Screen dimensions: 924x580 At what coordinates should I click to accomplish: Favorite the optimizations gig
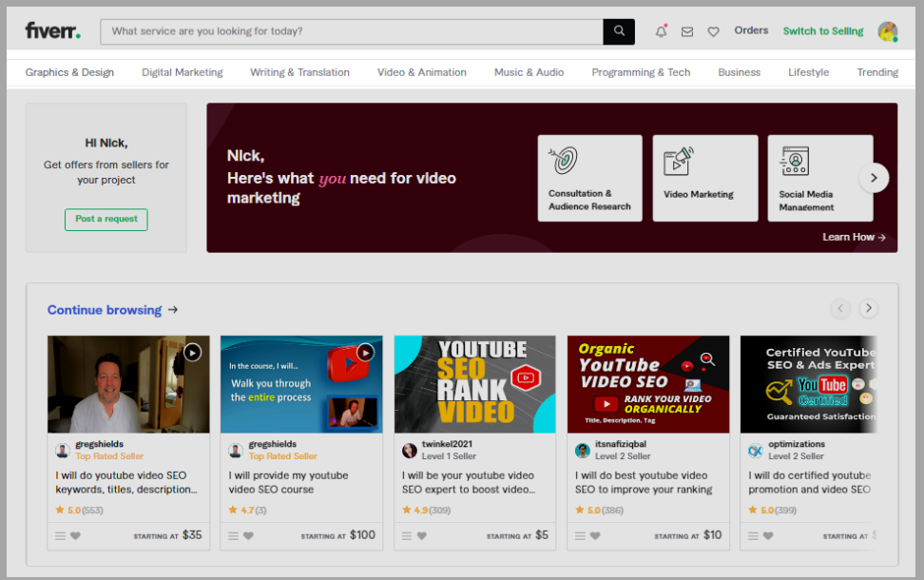tap(768, 536)
